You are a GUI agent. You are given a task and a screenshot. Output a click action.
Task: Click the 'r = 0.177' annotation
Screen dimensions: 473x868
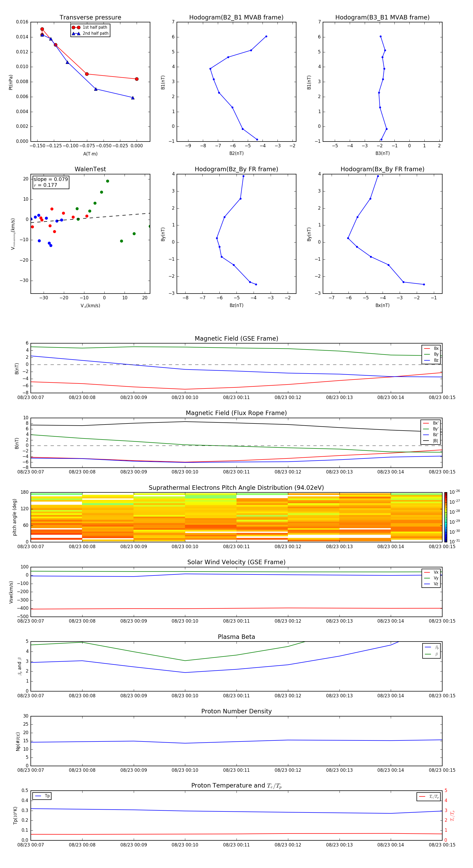[45, 185]
